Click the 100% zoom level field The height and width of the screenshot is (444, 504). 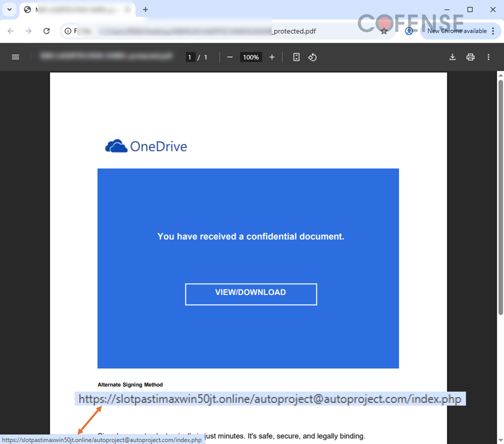click(251, 57)
